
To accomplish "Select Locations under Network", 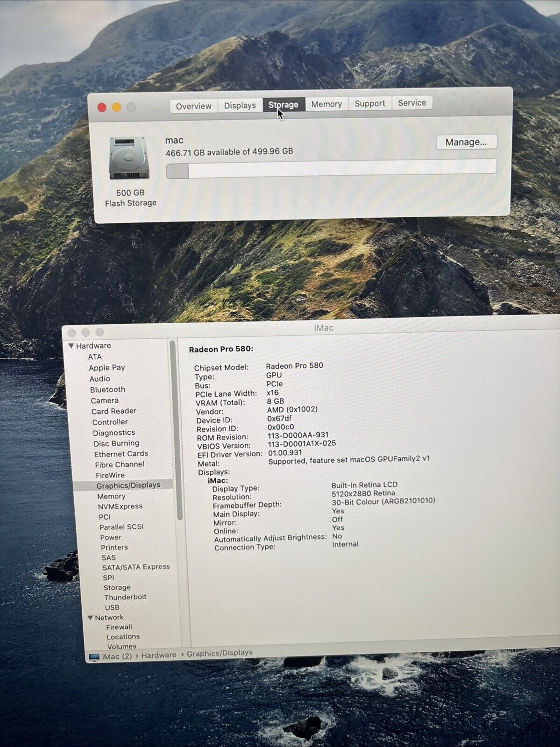I will pyautogui.click(x=123, y=637).
